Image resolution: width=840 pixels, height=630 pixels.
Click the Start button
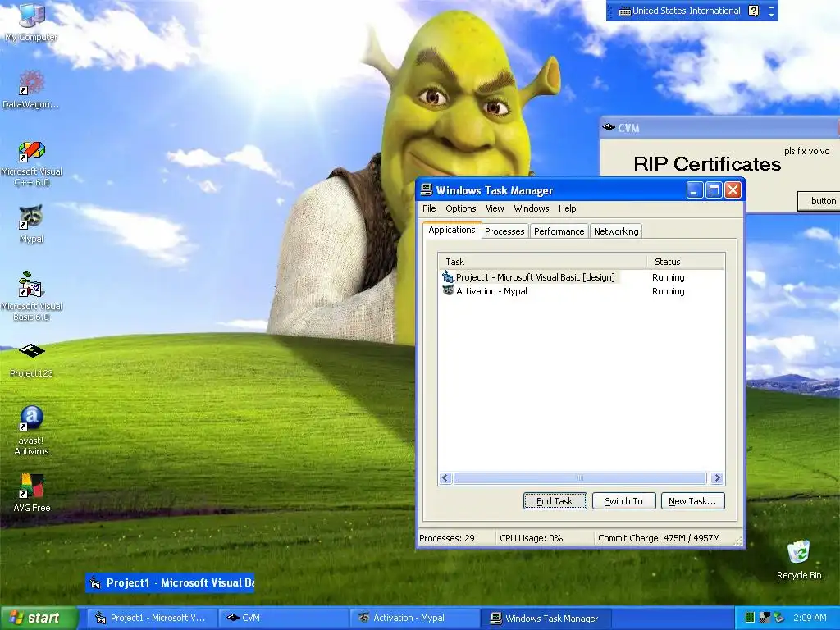(x=38, y=618)
